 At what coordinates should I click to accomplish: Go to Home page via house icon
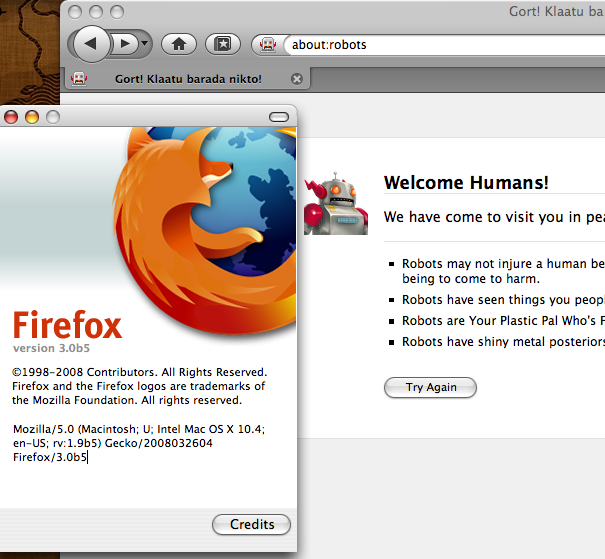click(x=179, y=44)
